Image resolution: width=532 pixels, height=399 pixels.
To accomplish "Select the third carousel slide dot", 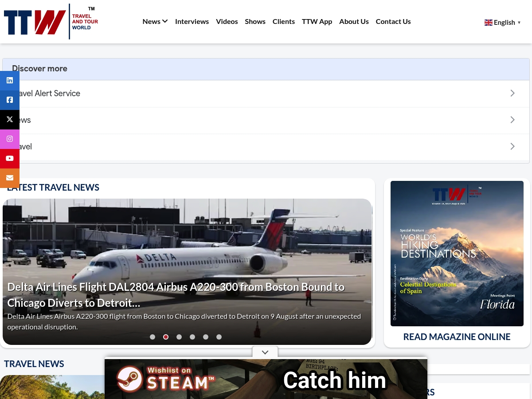I will (x=179, y=337).
